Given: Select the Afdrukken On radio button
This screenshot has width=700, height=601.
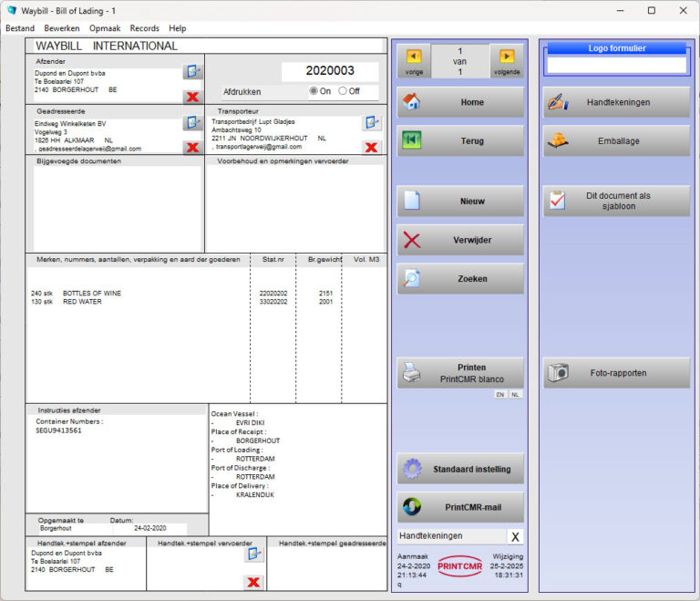Looking at the screenshot, I should [314, 91].
